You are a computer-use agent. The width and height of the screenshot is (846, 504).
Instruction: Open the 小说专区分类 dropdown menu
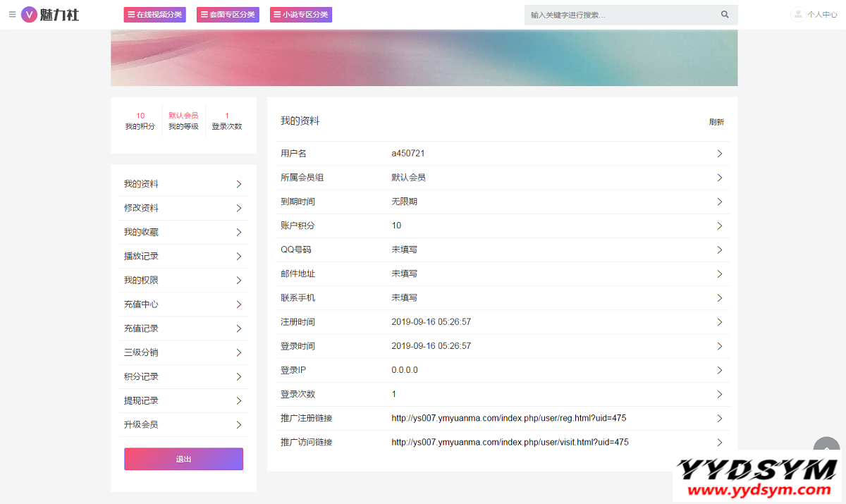coord(300,15)
